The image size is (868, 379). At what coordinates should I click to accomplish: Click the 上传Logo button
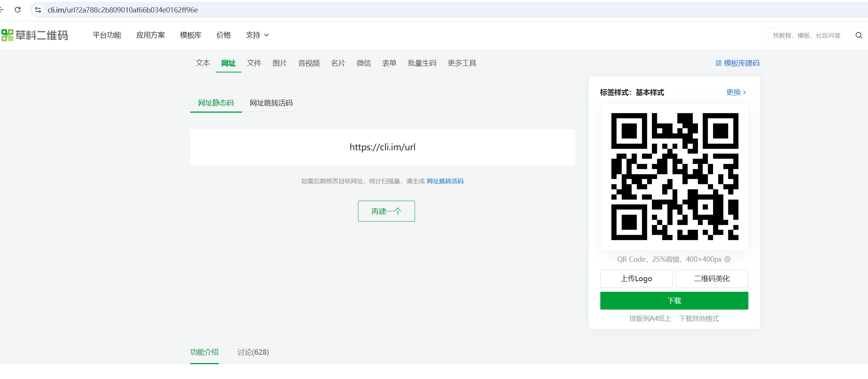coord(636,279)
